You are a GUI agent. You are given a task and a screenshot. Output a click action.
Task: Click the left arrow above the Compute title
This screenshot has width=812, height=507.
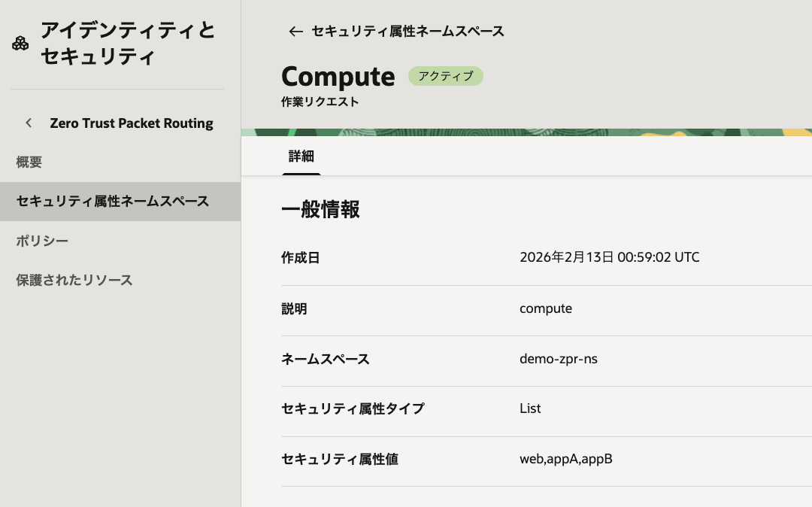click(295, 32)
